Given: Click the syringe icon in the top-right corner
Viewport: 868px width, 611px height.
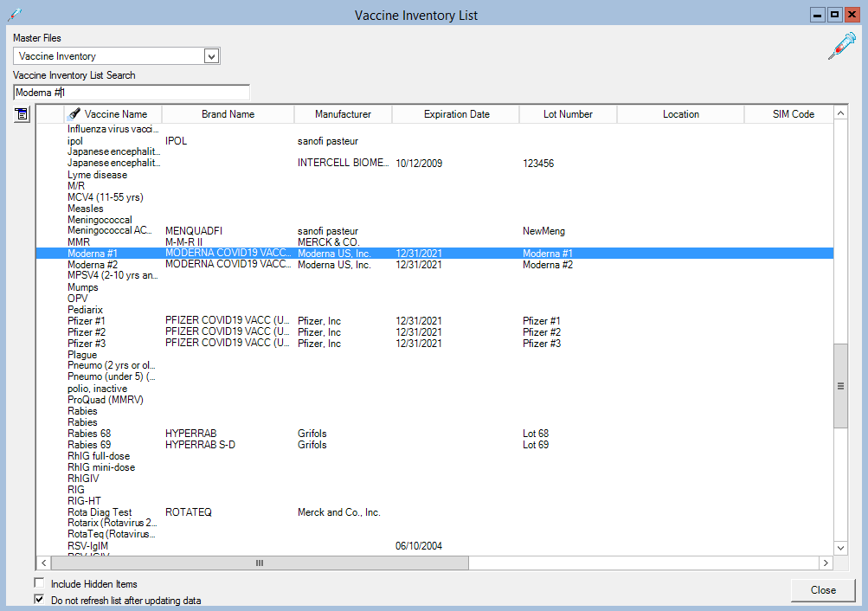Looking at the screenshot, I should (841, 45).
